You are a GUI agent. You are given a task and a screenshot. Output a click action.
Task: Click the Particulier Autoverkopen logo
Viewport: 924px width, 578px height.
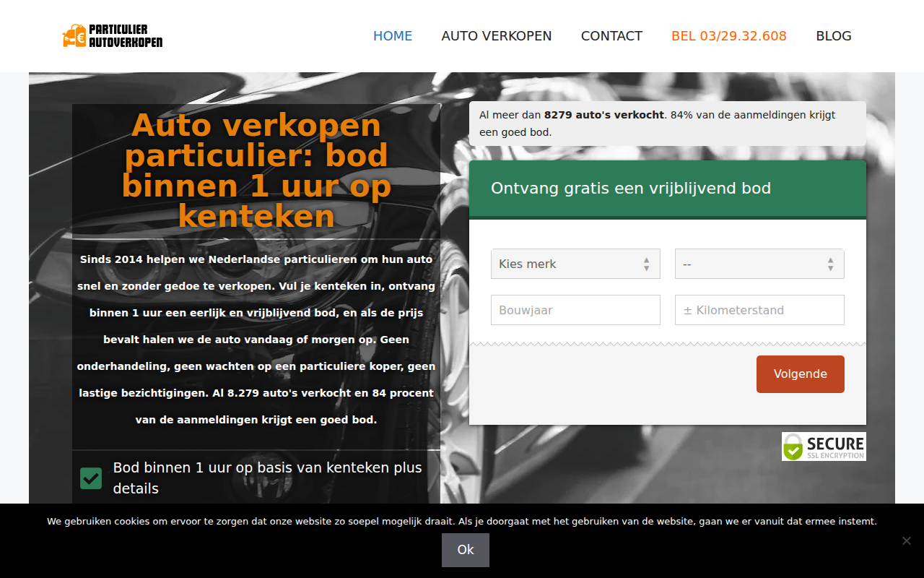coord(113,35)
